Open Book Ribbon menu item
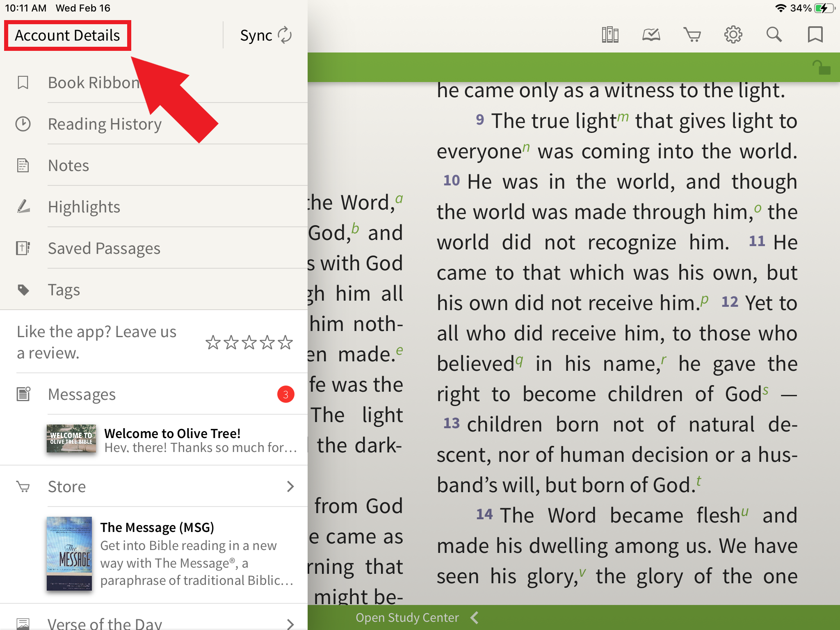The image size is (840, 630). point(154,82)
